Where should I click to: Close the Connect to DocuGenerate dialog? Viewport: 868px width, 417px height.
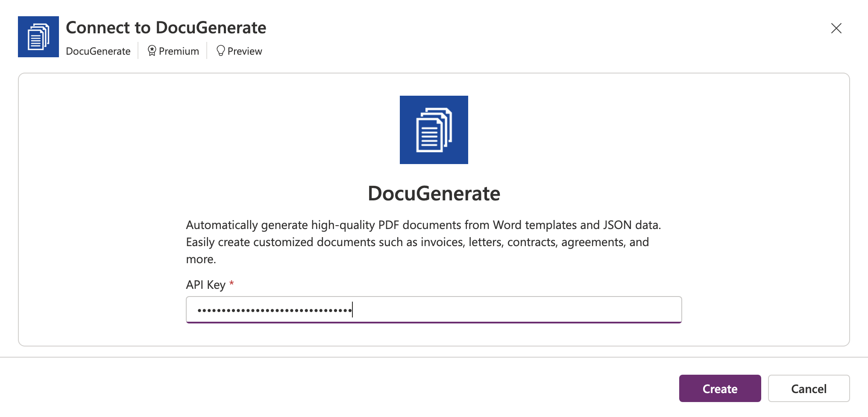836,29
